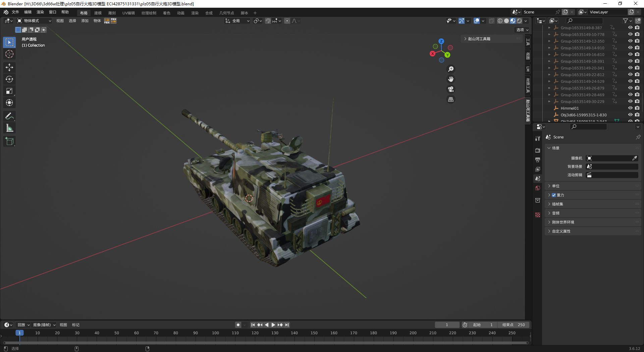644x352 pixels.
Task: Jump to the timeline start frame
Action: pyautogui.click(x=253, y=325)
